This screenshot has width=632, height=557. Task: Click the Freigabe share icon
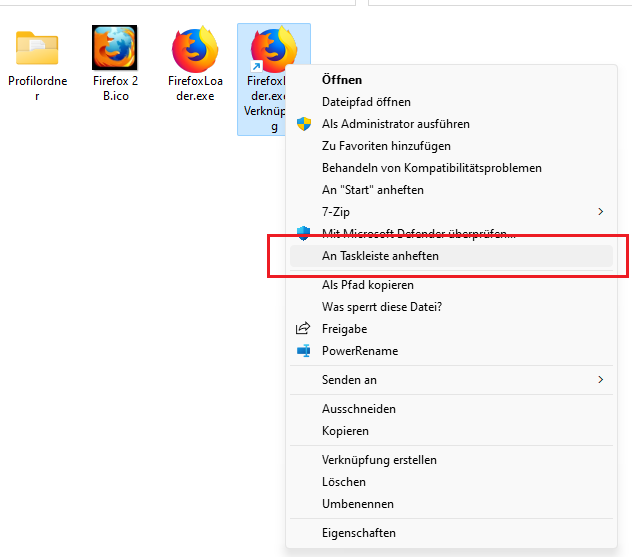(304, 329)
